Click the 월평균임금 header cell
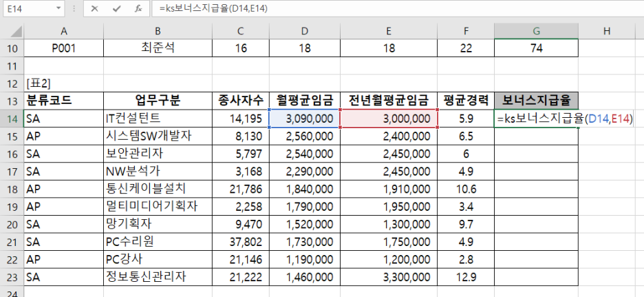This screenshot has height=297, width=644. click(x=305, y=101)
